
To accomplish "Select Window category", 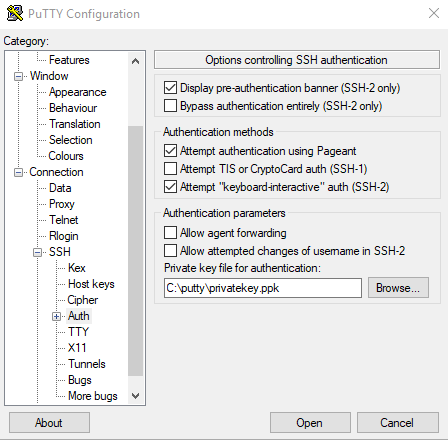I will [49, 76].
